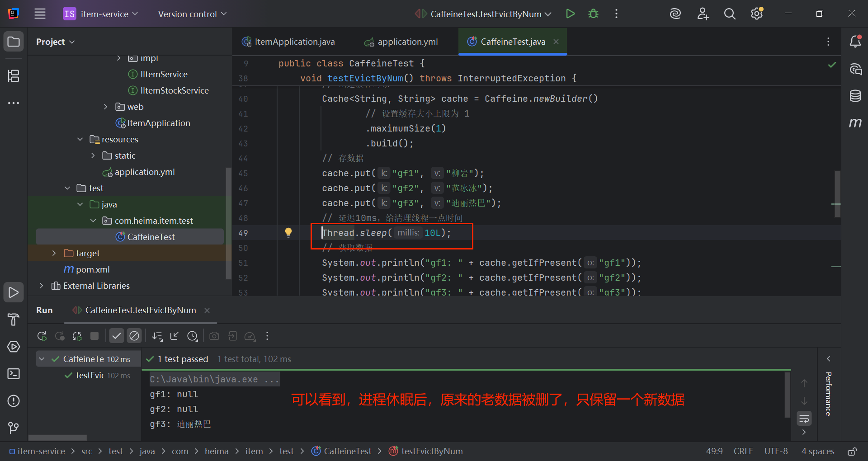868x461 pixels.
Task: Click 4 spaces indent setting
Action: [818, 451]
